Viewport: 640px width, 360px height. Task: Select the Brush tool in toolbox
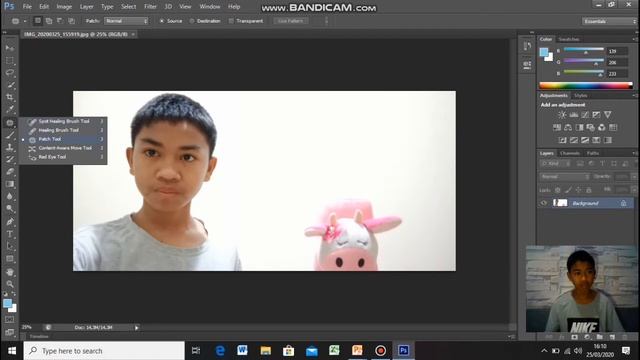click(x=10, y=135)
